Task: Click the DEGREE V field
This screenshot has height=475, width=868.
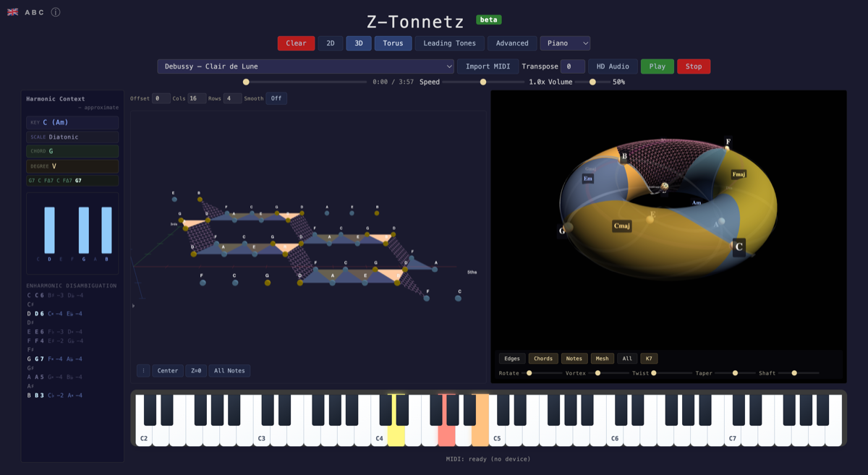Action: pos(72,166)
